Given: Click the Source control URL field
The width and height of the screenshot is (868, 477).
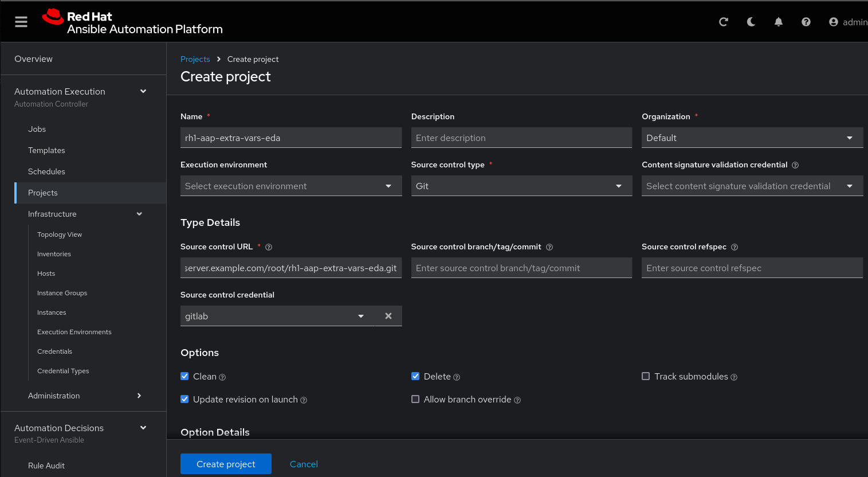Looking at the screenshot, I should click(x=291, y=268).
